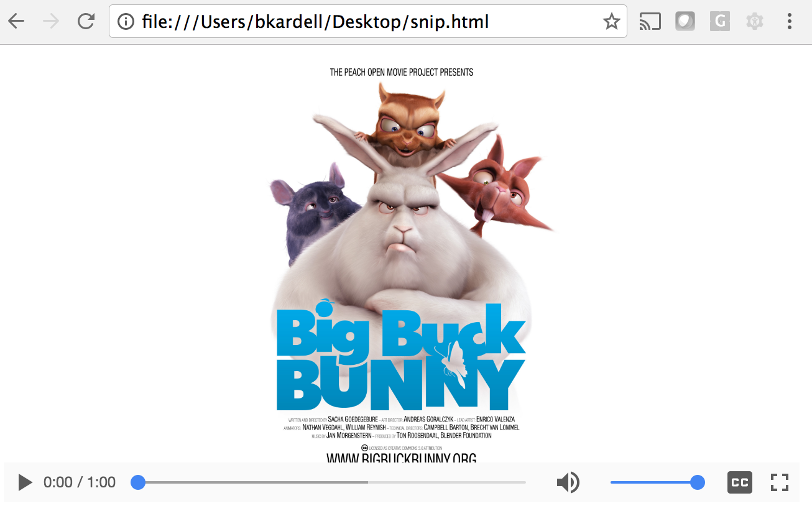Focus the address bar showing snip.html
Viewport: 812px width, 506px height.
pos(367,22)
